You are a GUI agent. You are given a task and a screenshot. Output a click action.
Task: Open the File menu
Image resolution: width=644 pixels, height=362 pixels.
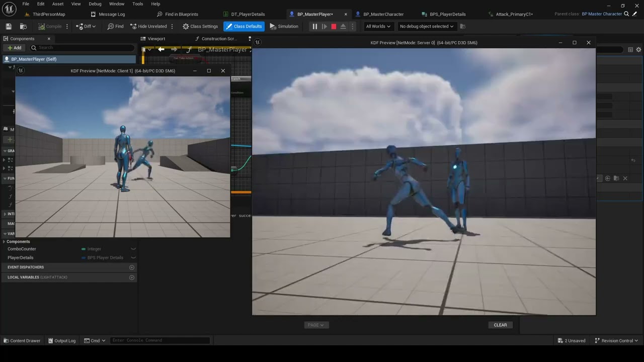pos(26,4)
